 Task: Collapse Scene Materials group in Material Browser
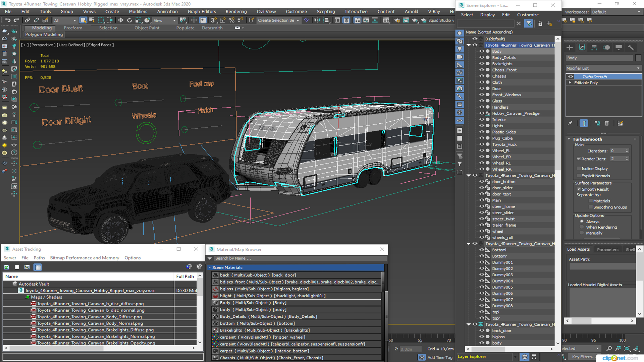[210, 268]
